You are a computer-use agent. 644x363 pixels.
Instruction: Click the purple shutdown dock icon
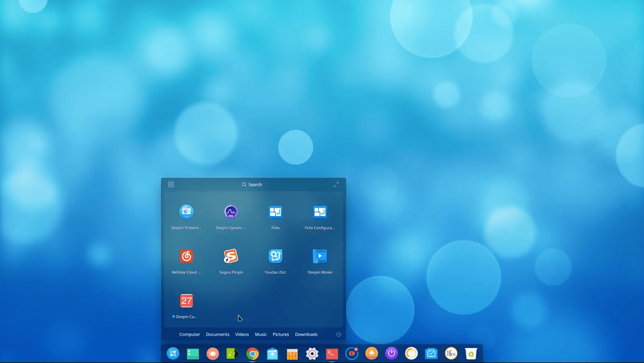pyautogui.click(x=392, y=353)
